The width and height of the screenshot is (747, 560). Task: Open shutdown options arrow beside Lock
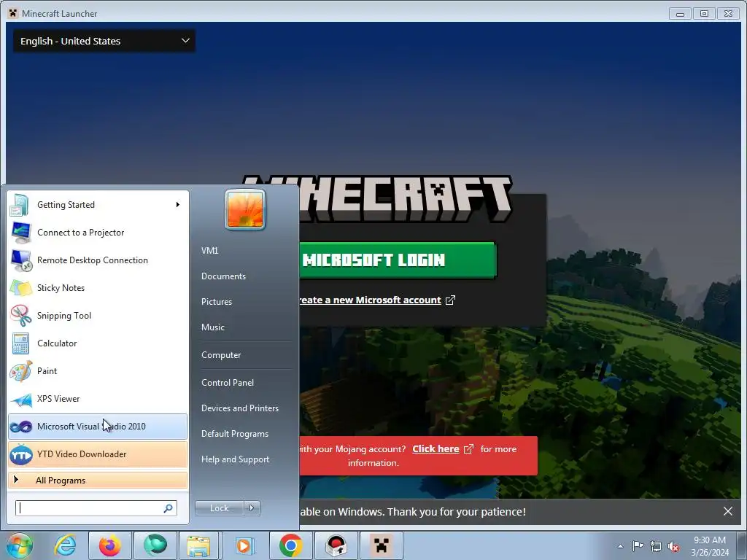click(x=252, y=508)
